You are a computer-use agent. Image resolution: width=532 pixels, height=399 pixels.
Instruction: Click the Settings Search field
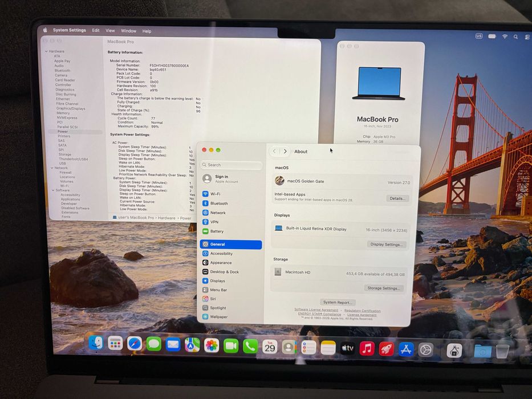pos(231,165)
